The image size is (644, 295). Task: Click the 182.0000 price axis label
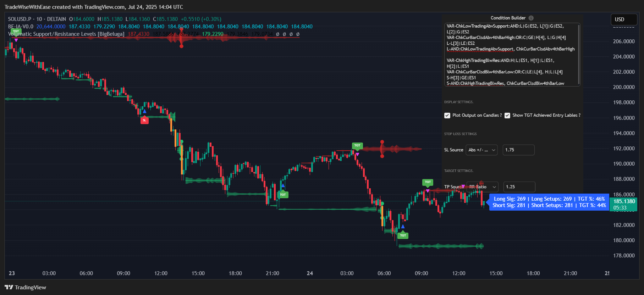pyautogui.click(x=624, y=225)
